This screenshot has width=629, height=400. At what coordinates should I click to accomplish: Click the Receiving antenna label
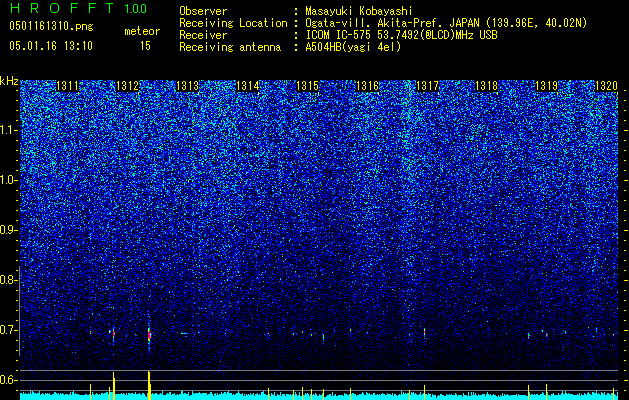click(230, 47)
